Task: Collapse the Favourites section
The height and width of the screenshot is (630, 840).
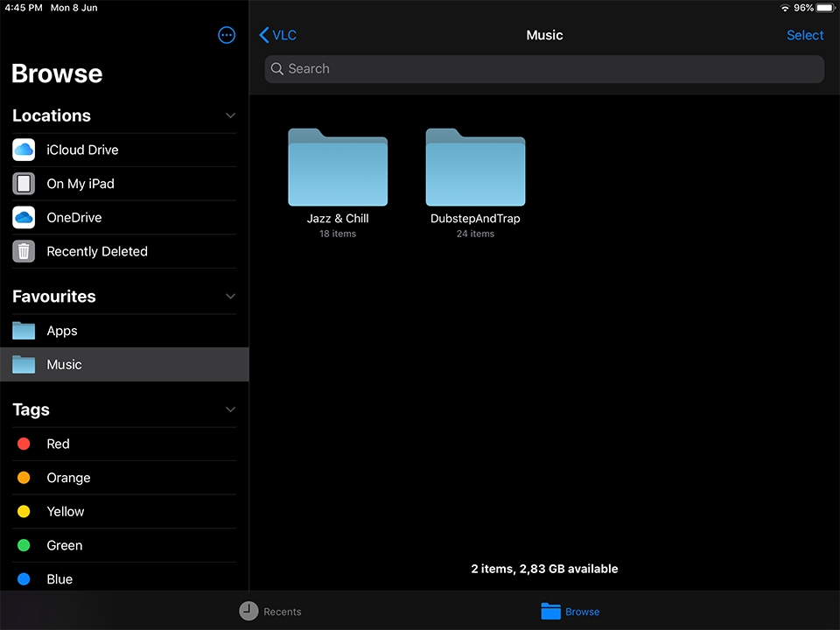Action: pos(230,297)
